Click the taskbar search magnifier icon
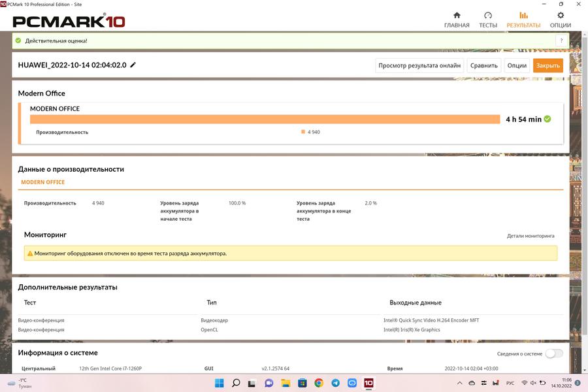Viewport: 588px width, 392px height. [x=236, y=383]
